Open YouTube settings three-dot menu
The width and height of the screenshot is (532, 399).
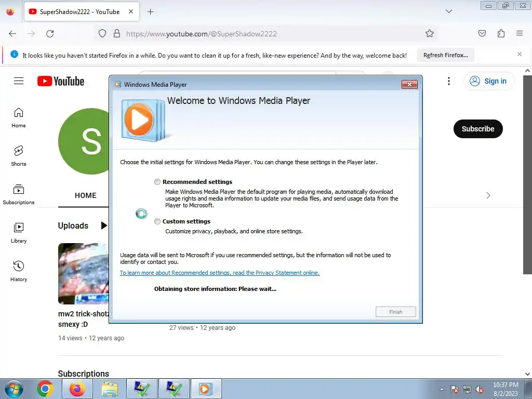click(x=448, y=81)
